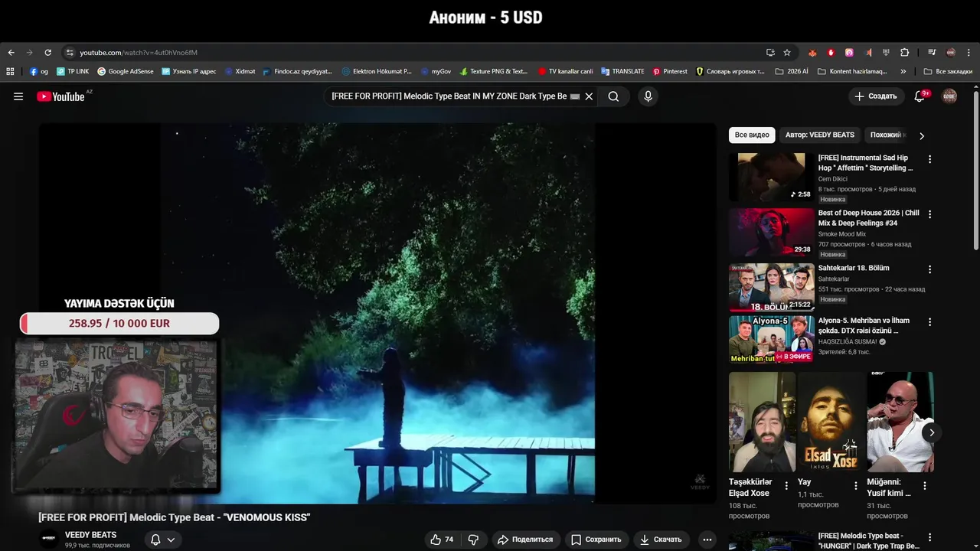Click the Поделиться share button
The height and width of the screenshot is (551, 980).
coord(525,540)
